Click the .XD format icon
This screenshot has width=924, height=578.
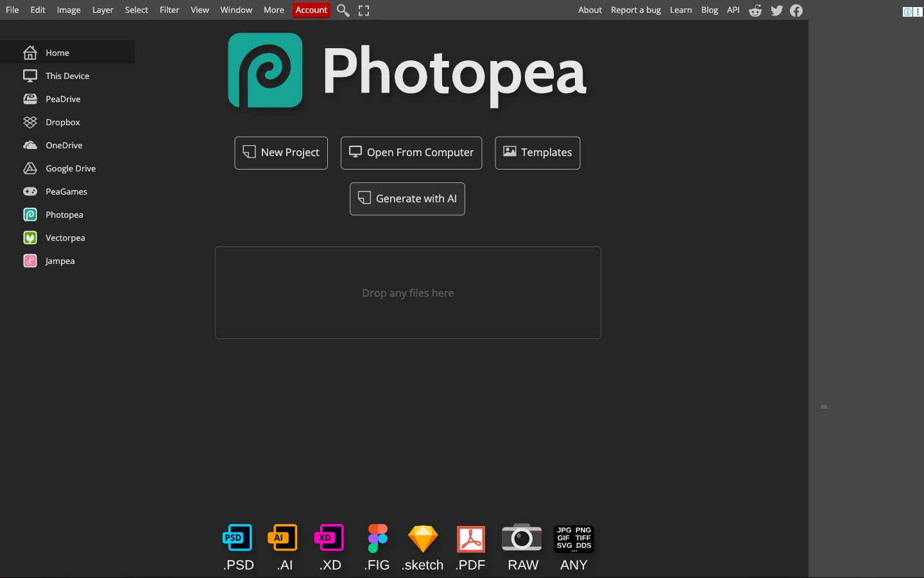coord(329,538)
